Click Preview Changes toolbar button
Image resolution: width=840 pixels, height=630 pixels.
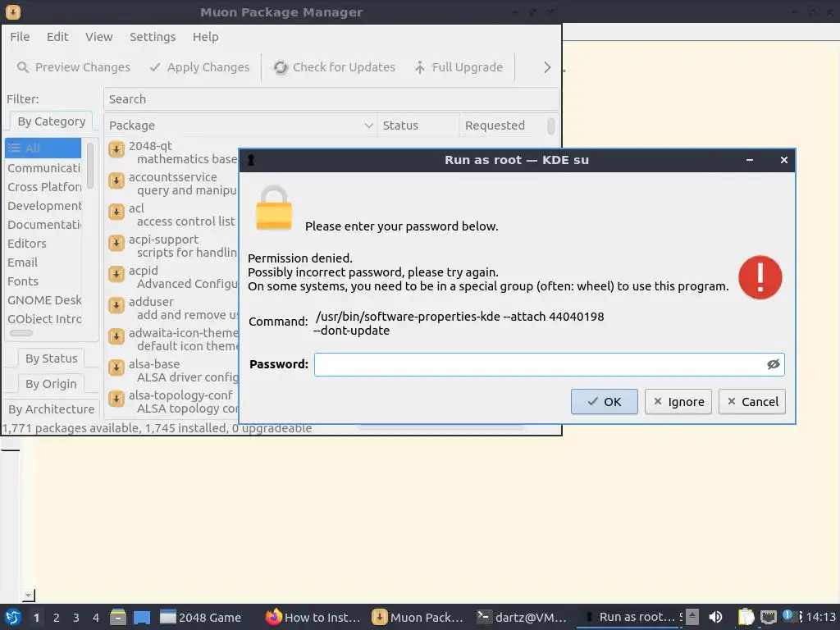click(73, 67)
